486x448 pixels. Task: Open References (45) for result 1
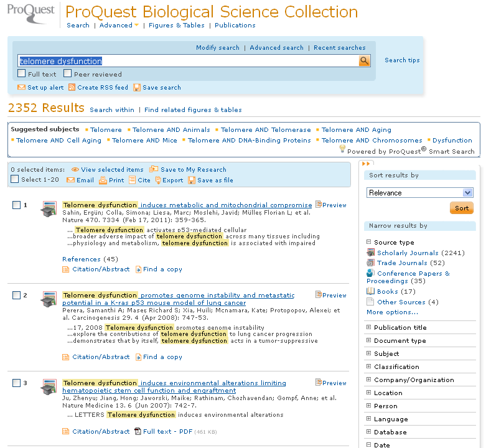pos(90,259)
